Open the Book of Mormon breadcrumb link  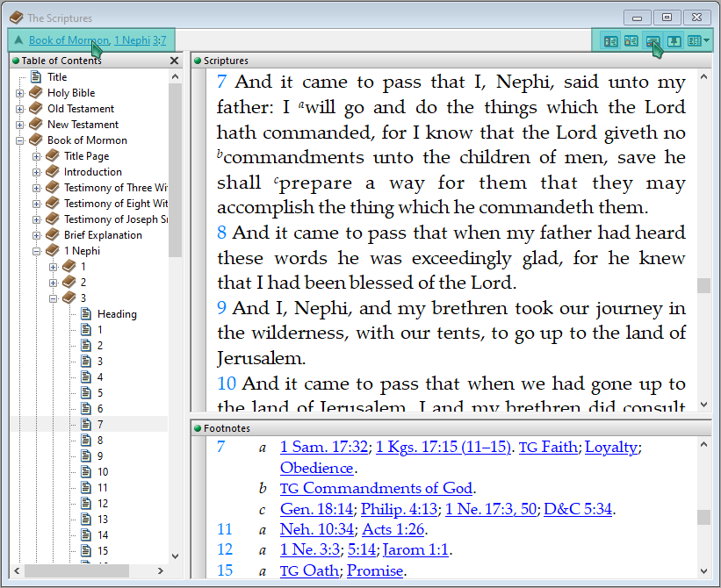point(69,40)
